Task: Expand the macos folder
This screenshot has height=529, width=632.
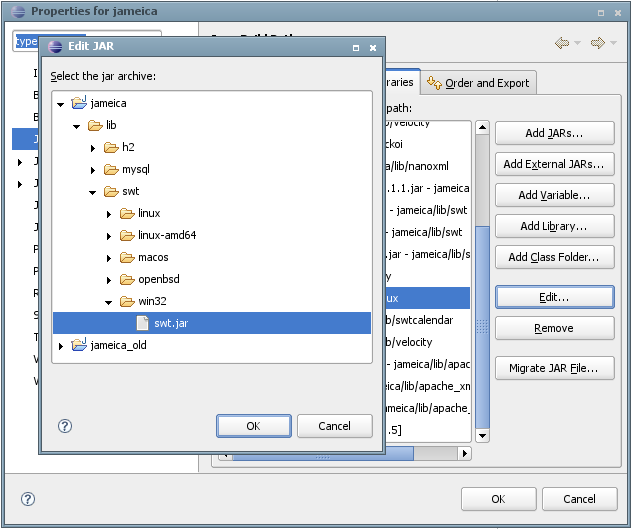Action: [x=109, y=258]
